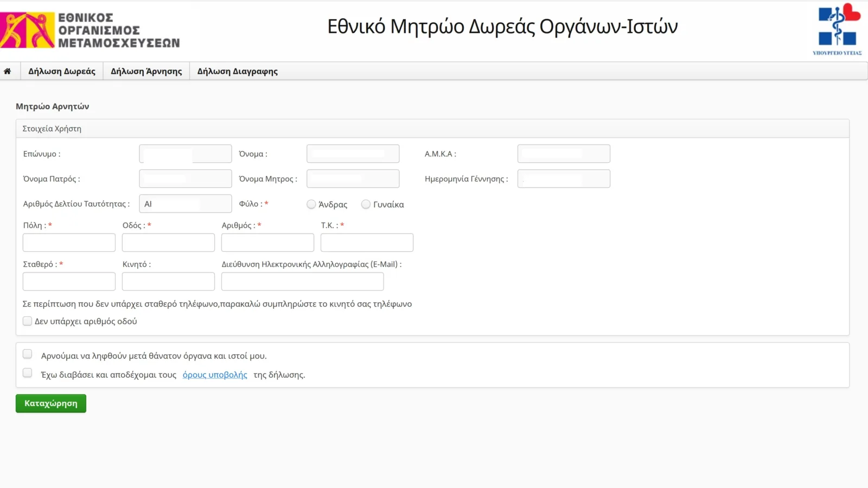Click the Εθνικό Μητρώο Δωρεάς Οργάνων-Ιστών title
The image size is (868, 488).
[x=502, y=26]
